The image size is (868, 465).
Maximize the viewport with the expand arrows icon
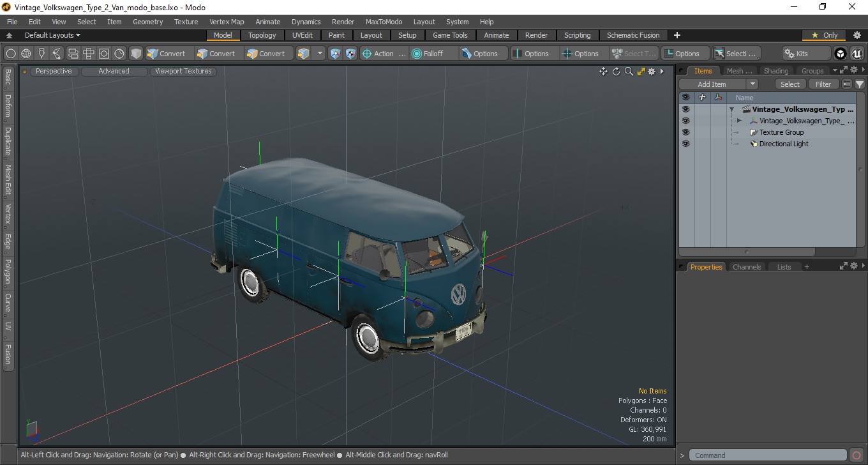pyautogui.click(x=641, y=72)
